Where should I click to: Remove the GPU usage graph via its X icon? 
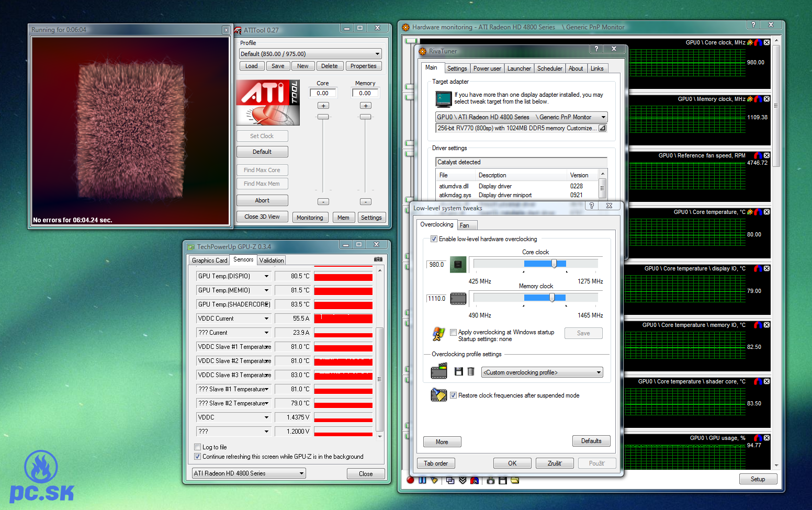[766, 438]
